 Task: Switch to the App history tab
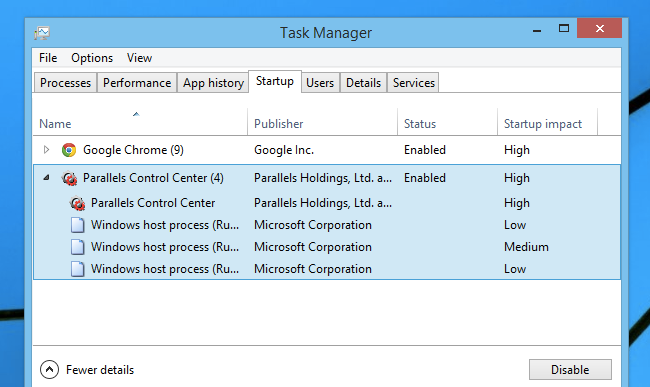(x=213, y=83)
